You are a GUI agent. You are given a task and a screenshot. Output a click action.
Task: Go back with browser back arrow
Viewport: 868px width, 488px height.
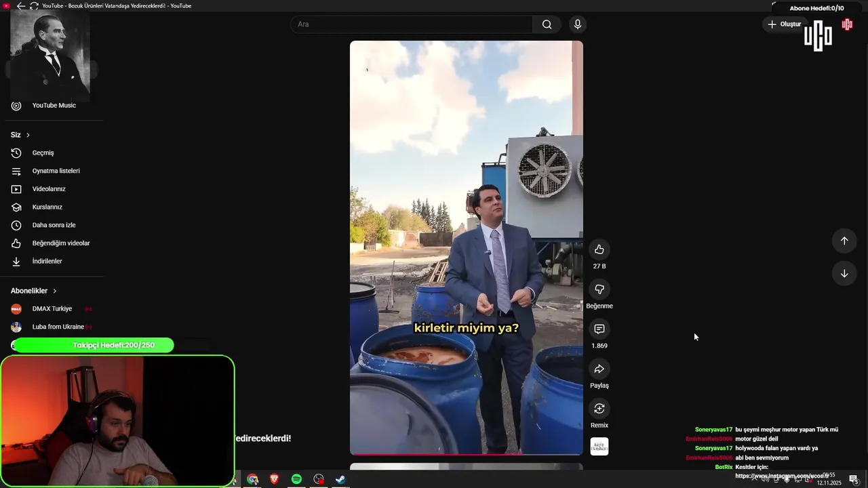(x=21, y=5)
